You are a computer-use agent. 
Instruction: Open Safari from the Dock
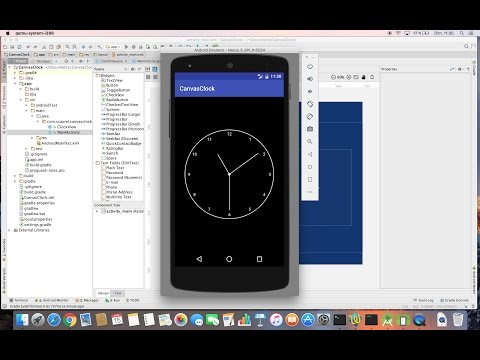coord(54,320)
